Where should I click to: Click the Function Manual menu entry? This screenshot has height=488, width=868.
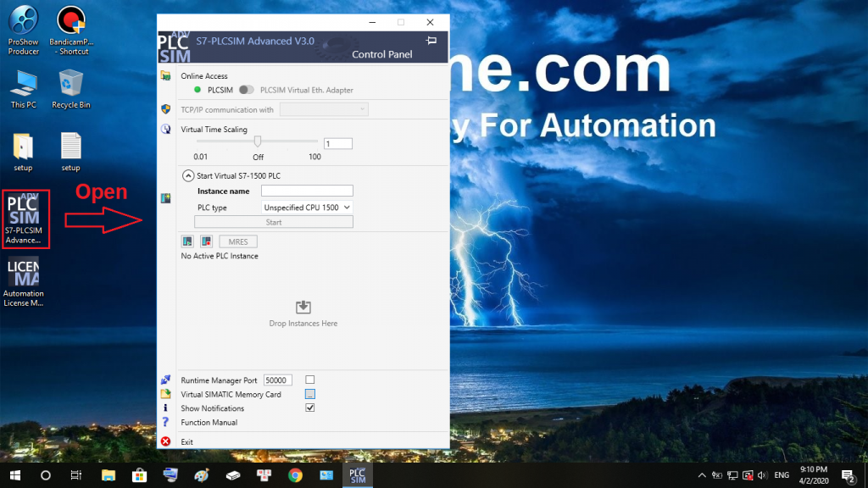[x=209, y=422]
